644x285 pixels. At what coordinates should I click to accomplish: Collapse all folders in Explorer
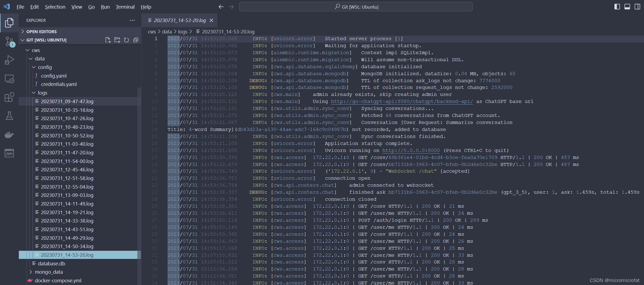[136, 40]
